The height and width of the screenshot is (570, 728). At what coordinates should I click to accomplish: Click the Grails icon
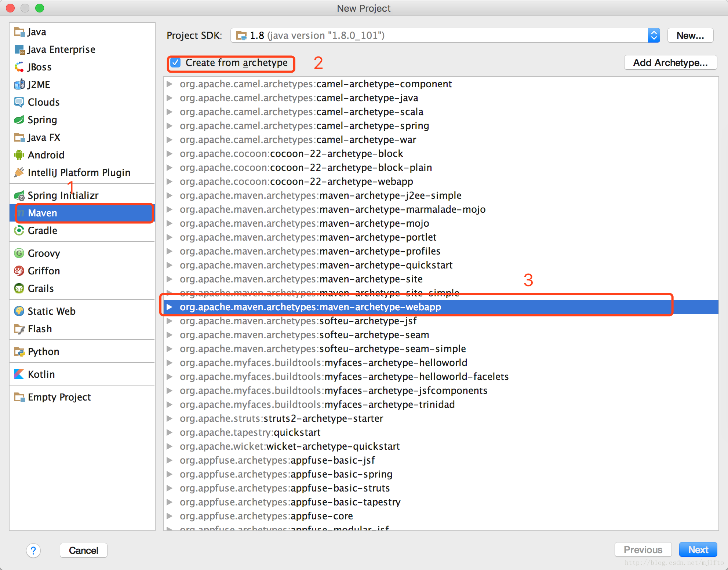(19, 288)
